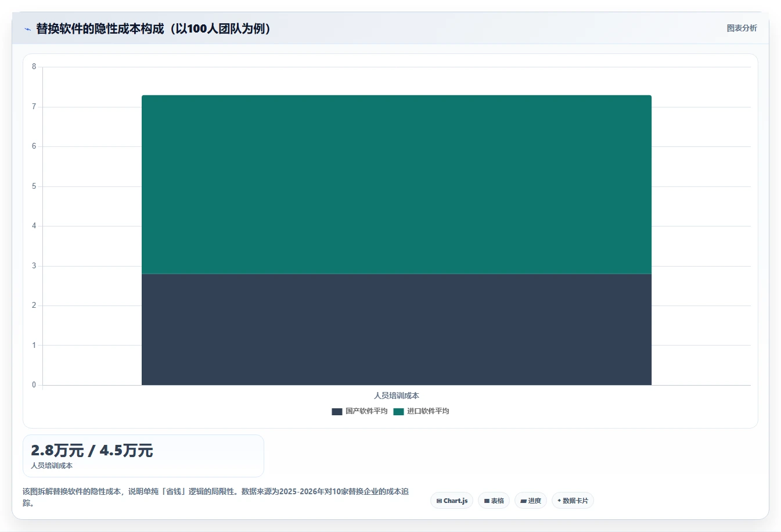
Task: Hide the 进口软件平均 series via legend text
Action: [428, 411]
